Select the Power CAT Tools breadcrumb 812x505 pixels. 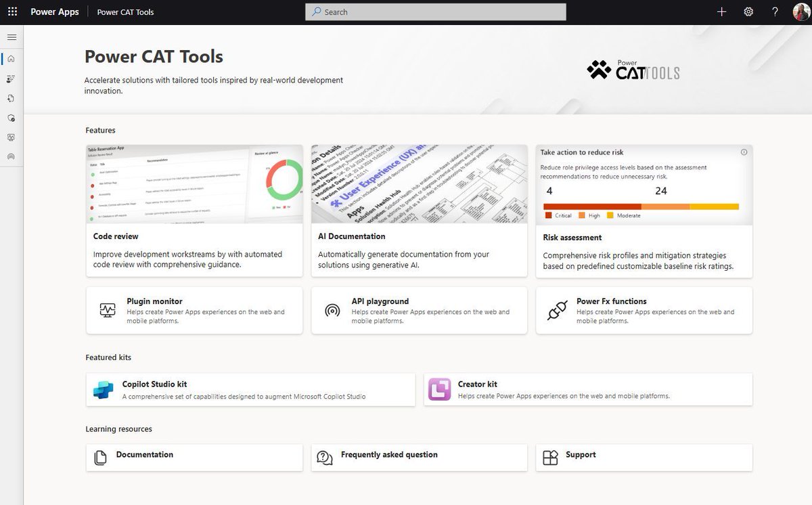[125, 12]
